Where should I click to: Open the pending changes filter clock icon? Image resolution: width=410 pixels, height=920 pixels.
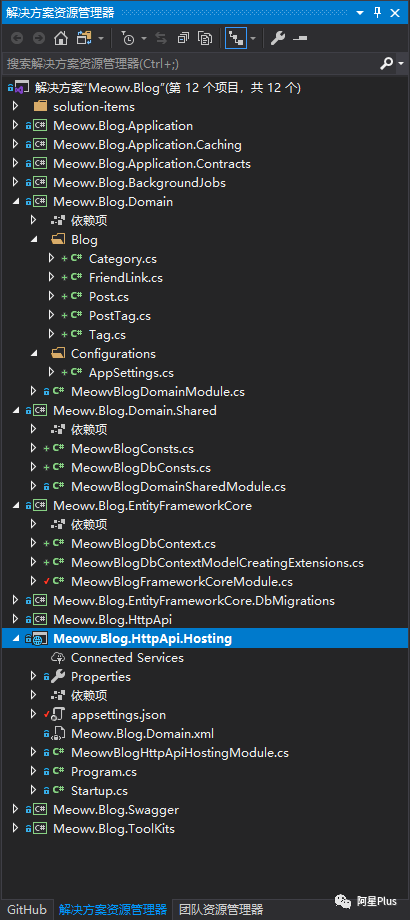click(x=127, y=39)
